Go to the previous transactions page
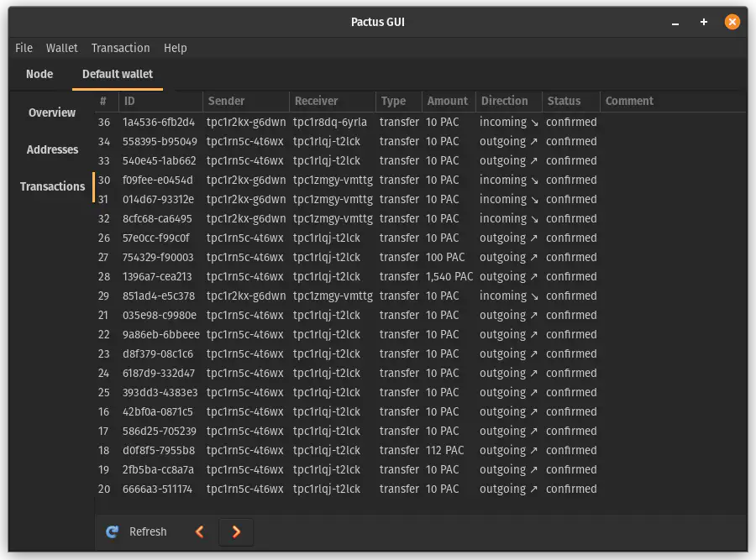The image size is (756, 560). pos(199,531)
